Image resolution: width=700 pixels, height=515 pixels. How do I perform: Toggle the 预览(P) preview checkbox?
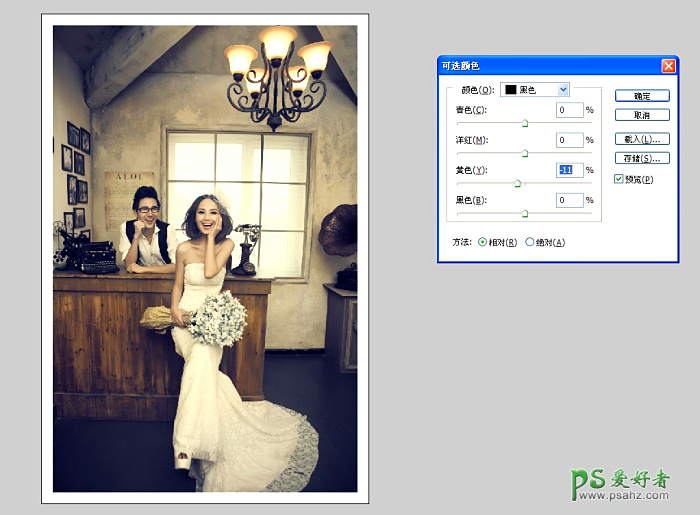tap(620, 179)
